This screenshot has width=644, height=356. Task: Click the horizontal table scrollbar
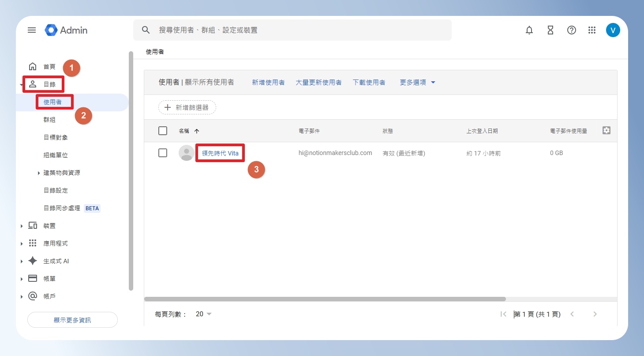(x=325, y=299)
